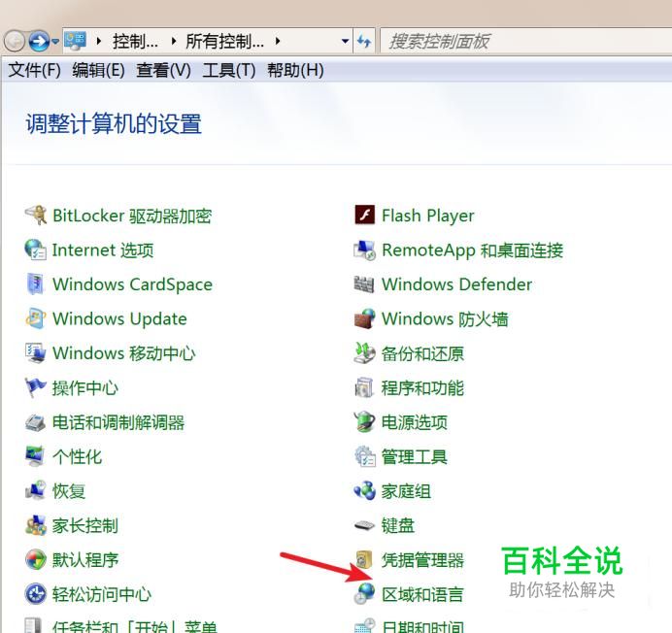Expand the arrow after control panel icon

pos(99,41)
